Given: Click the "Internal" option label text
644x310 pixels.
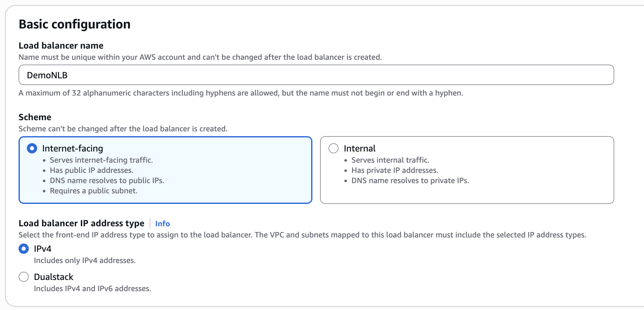Looking at the screenshot, I should 359,148.
